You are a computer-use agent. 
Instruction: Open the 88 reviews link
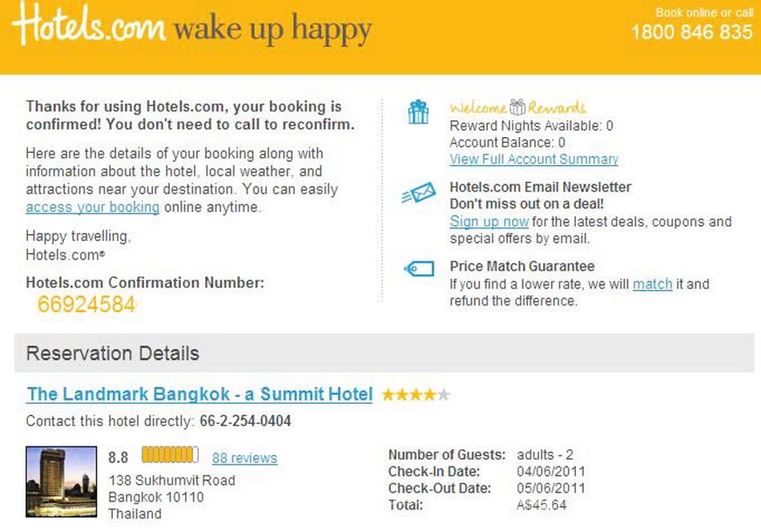click(x=244, y=457)
